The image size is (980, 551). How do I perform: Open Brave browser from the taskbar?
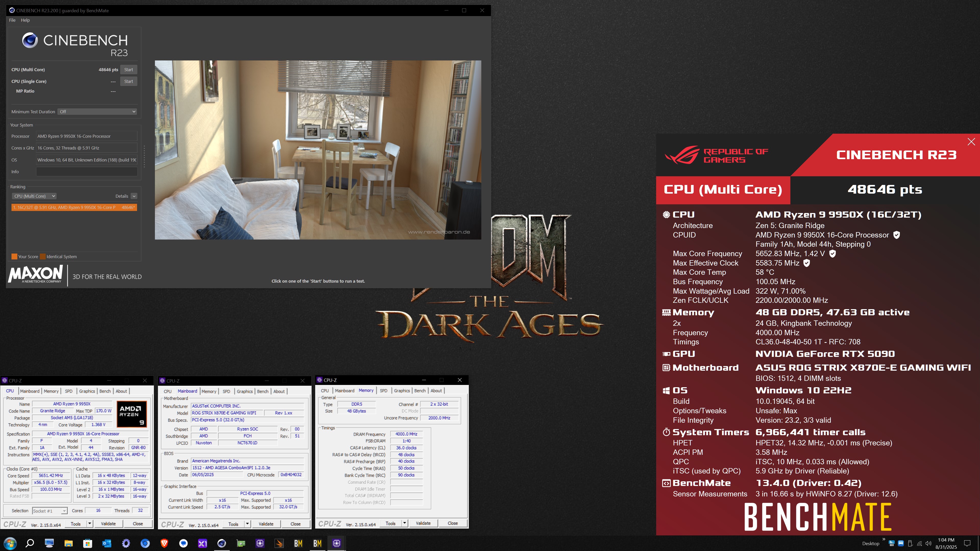(x=164, y=543)
